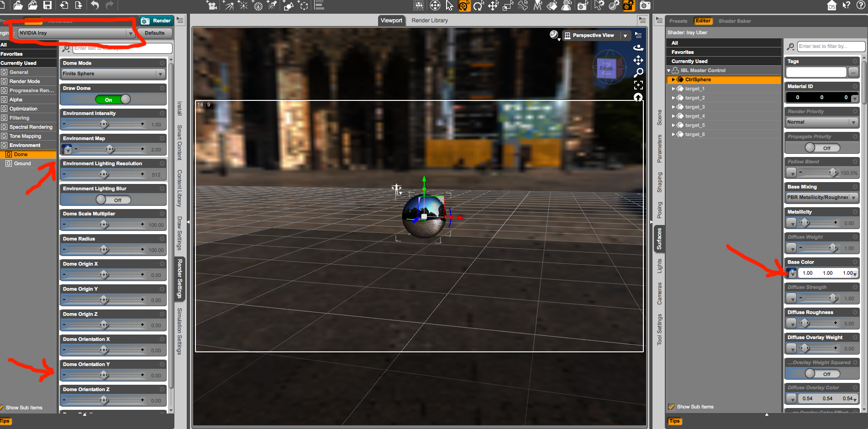The width and height of the screenshot is (868, 429).
Task: Click the Tips button in Surfaces pane
Action: (674, 421)
